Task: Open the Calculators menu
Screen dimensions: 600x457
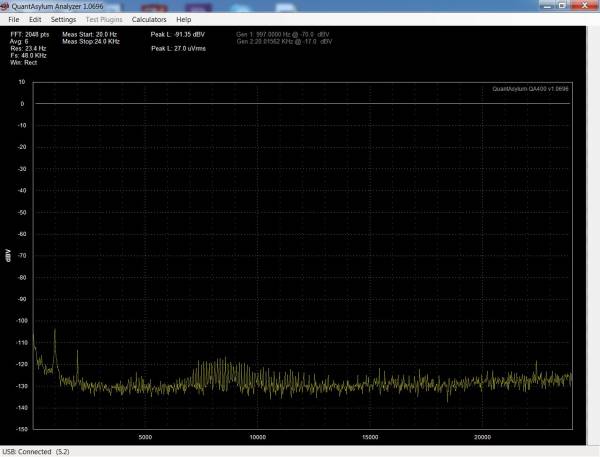Action: pyautogui.click(x=149, y=20)
